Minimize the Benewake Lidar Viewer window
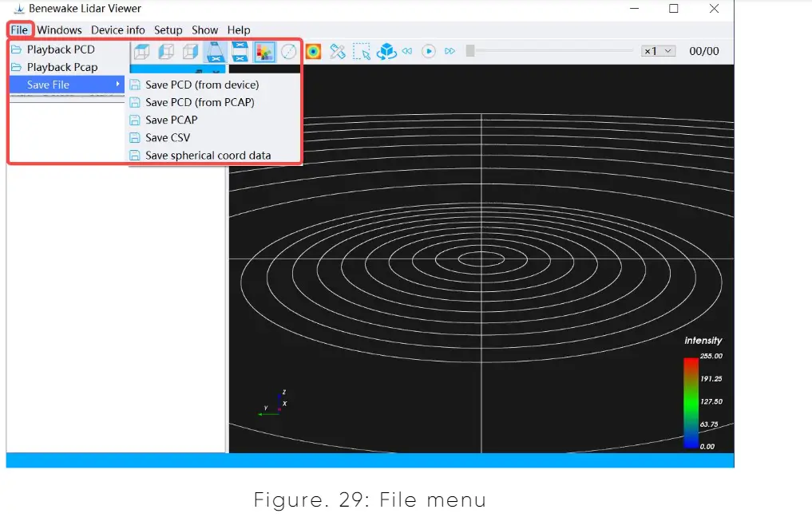812x529 pixels. tap(635, 8)
